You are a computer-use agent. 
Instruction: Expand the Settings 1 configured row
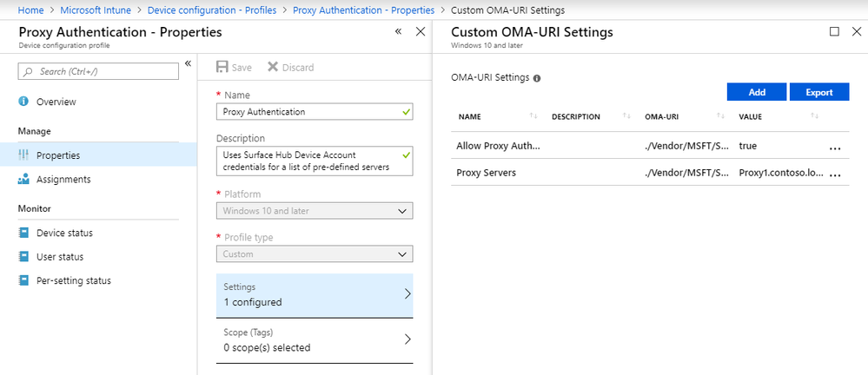pyautogui.click(x=315, y=294)
